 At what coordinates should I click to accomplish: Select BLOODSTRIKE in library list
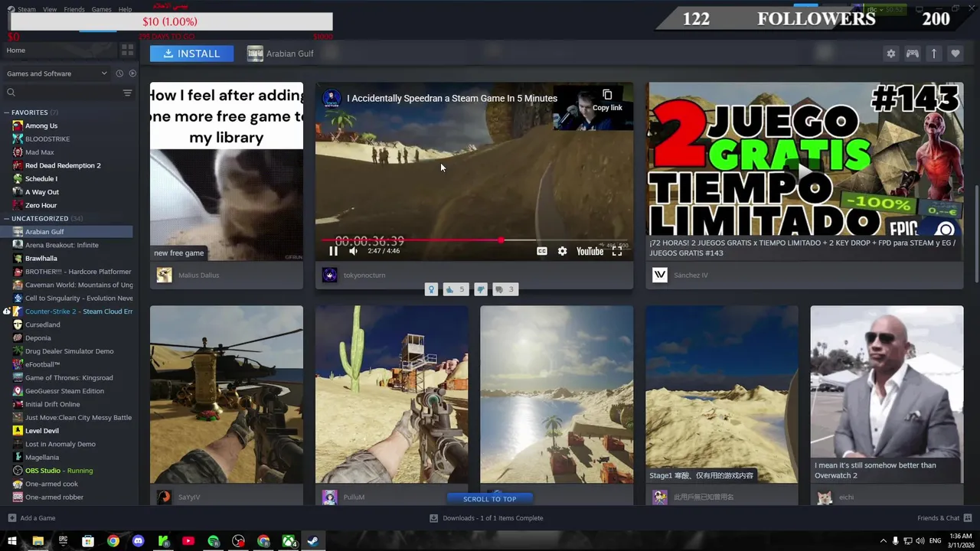pos(47,139)
